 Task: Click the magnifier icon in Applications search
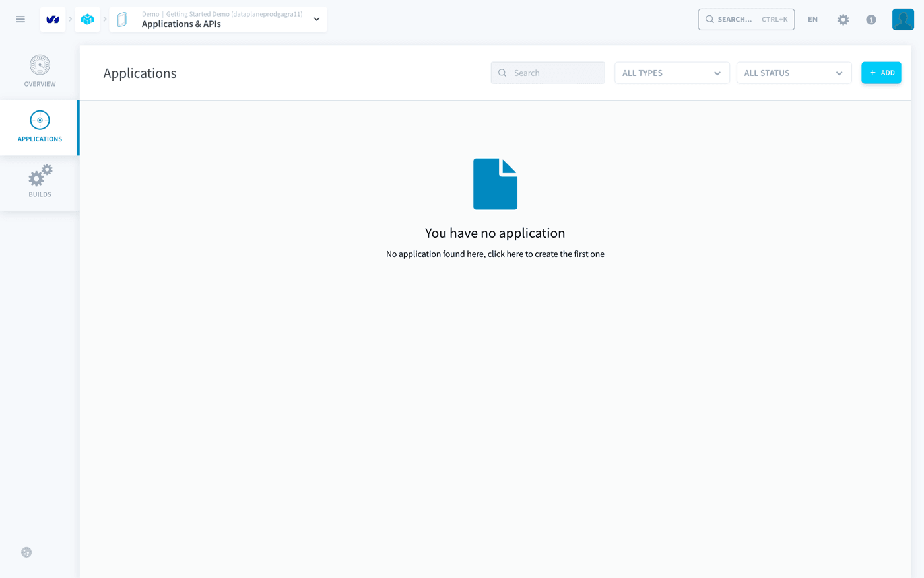coord(502,73)
